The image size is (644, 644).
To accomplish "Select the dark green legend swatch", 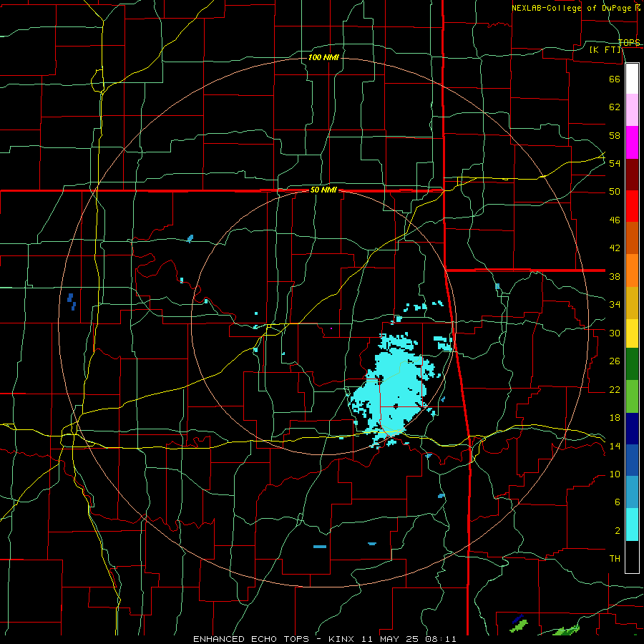I will [632, 364].
